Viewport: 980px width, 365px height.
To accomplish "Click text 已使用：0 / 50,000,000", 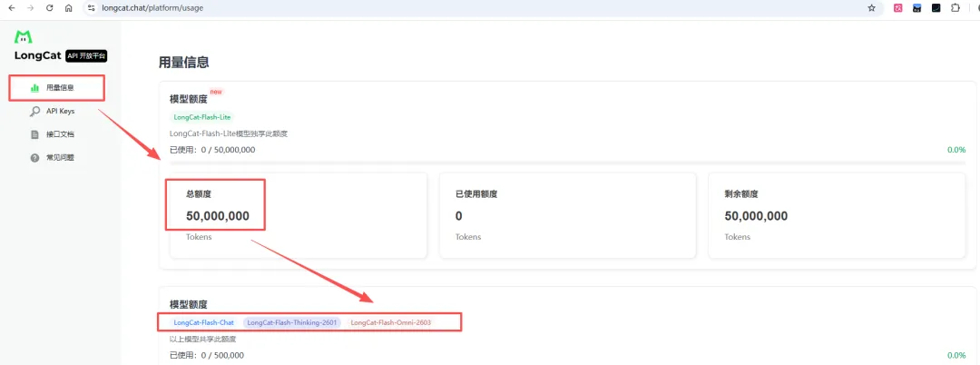I will coord(212,150).
